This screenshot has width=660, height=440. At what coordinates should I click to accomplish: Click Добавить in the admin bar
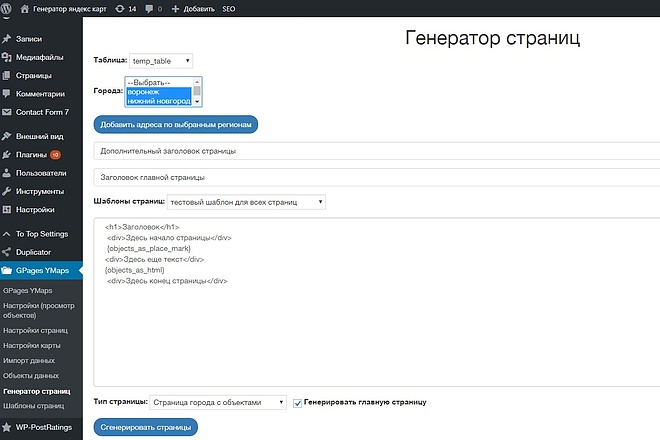pyautogui.click(x=199, y=8)
